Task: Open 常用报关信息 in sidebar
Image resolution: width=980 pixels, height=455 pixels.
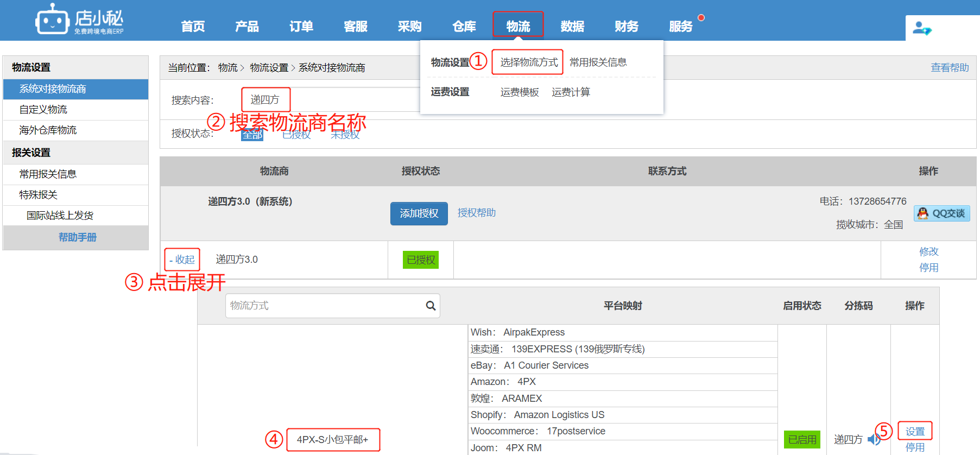Action: click(75, 174)
